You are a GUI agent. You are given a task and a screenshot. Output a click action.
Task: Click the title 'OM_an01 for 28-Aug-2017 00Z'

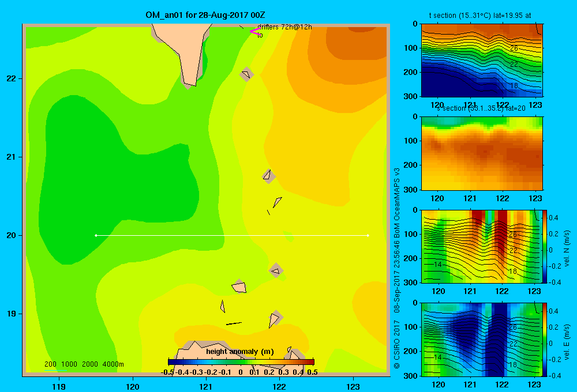point(205,15)
